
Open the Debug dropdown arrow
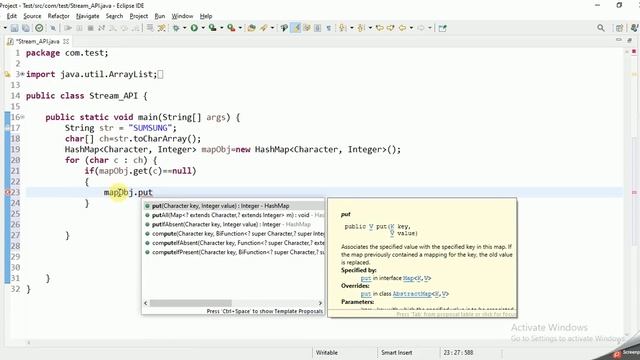tap(184, 28)
